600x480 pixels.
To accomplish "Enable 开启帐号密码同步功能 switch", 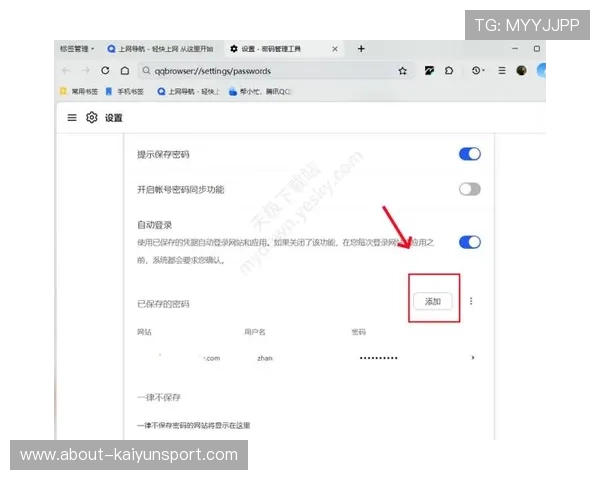I will [x=470, y=189].
